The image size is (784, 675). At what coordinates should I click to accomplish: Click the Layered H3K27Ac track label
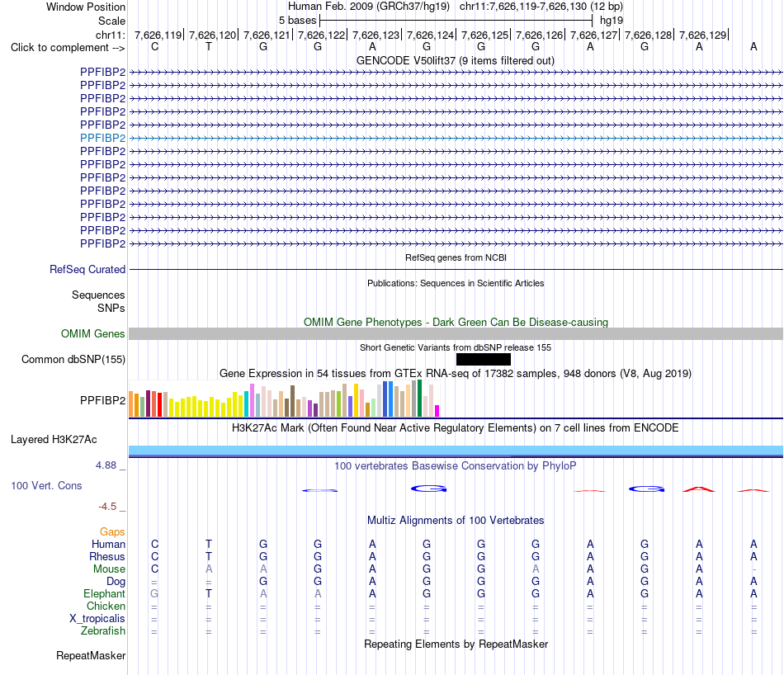54,440
